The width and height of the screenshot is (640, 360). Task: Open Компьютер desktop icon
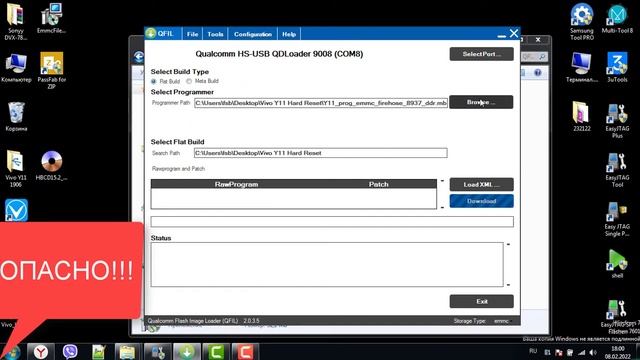[16, 67]
